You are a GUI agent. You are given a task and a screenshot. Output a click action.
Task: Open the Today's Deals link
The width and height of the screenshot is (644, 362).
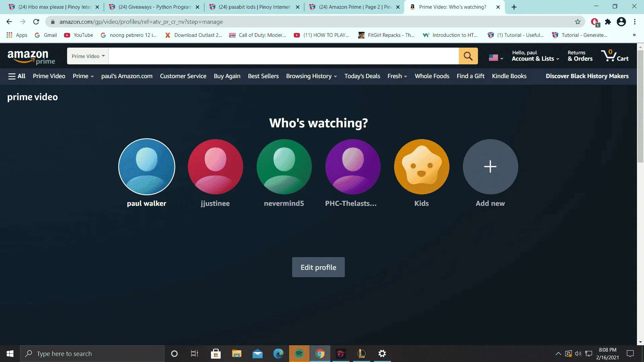click(362, 76)
